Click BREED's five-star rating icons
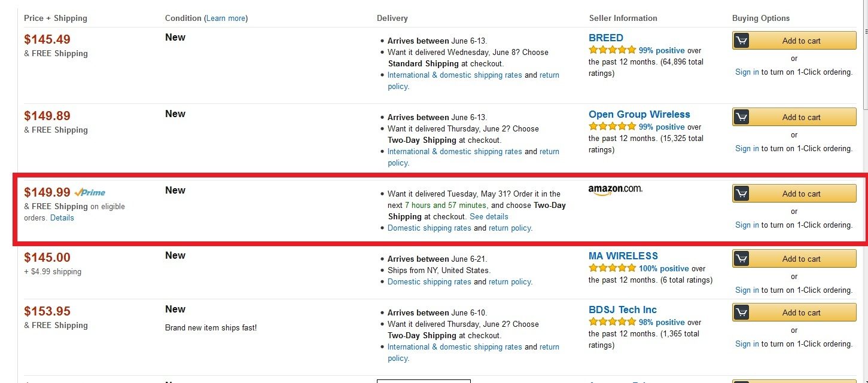Screen dimensions: 868x383 pos(612,50)
